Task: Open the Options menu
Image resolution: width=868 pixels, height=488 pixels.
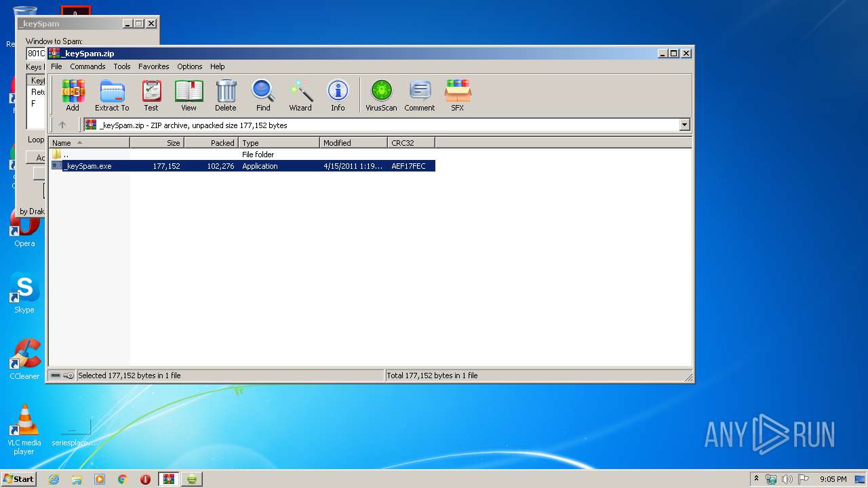Action: pos(190,66)
